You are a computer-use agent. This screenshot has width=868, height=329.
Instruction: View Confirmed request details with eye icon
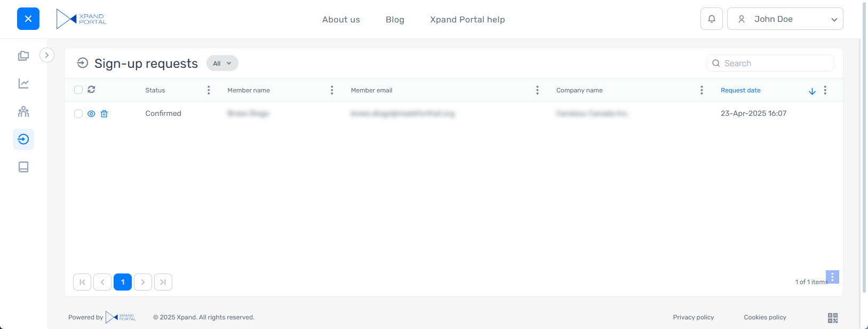[x=91, y=114]
